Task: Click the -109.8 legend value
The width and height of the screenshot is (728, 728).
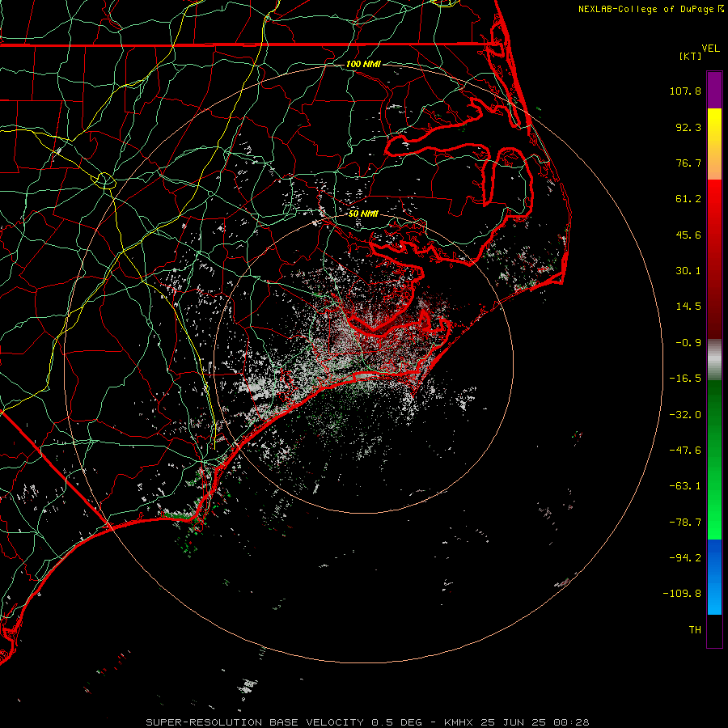Action: tap(682, 594)
